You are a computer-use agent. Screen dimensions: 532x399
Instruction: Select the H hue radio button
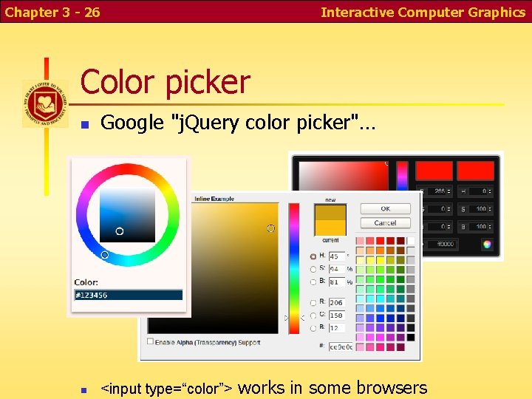pyautogui.click(x=313, y=256)
